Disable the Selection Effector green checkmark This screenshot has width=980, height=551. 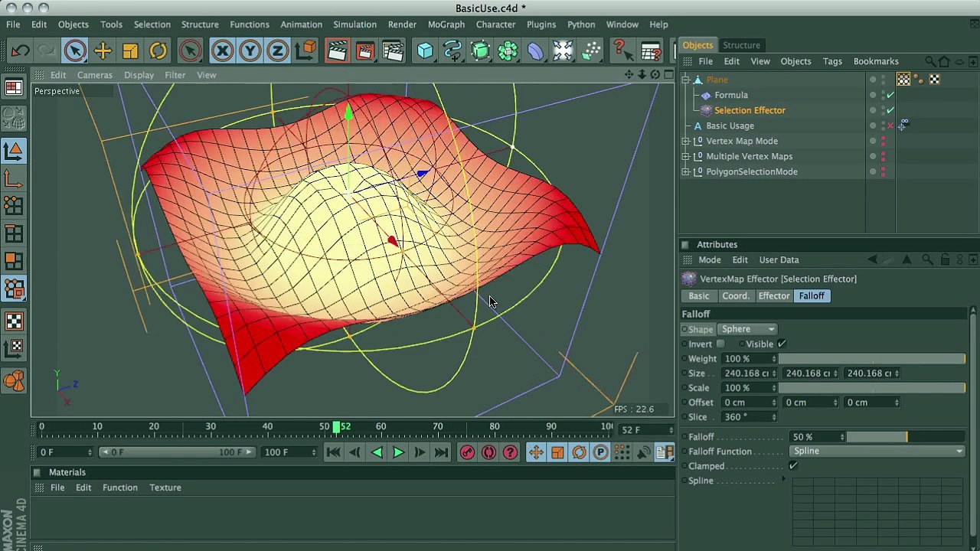coord(890,110)
